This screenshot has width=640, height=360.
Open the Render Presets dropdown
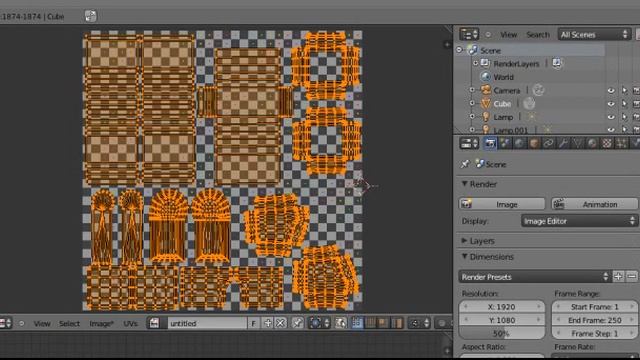point(535,277)
